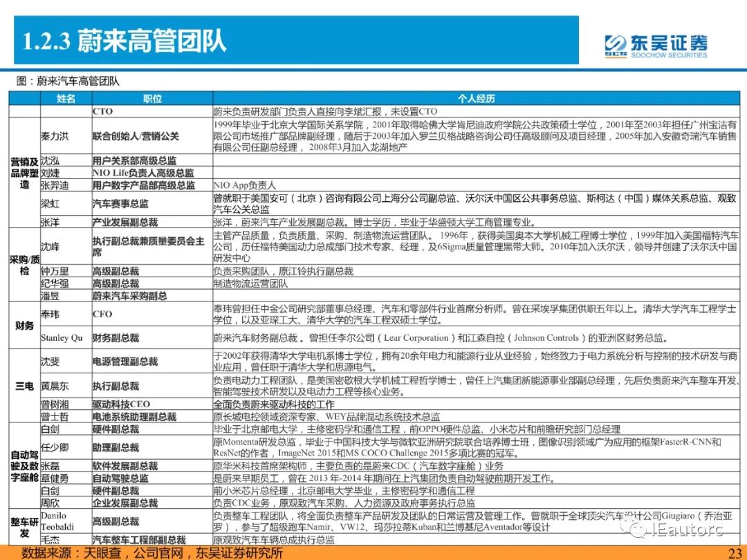
Task: Select name cell 钟万里
Action: click(x=66, y=271)
